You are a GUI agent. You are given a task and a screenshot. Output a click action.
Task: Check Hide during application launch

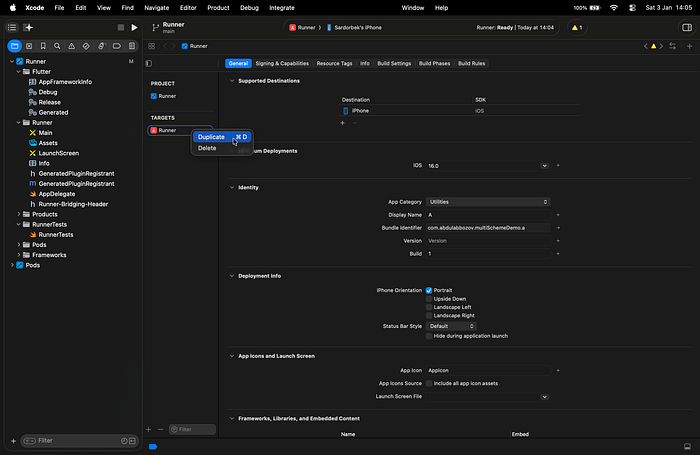point(429,336)
